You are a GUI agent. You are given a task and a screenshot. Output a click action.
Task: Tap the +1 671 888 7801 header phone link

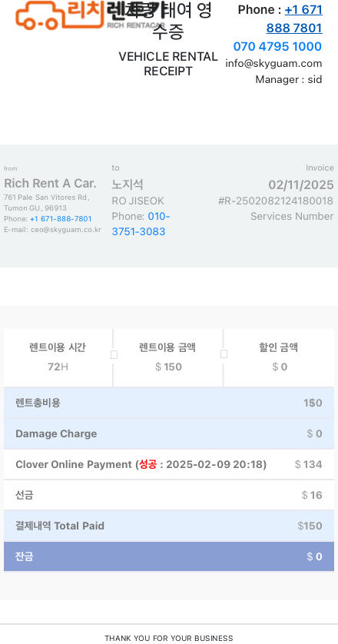click(x=294, y=19)
